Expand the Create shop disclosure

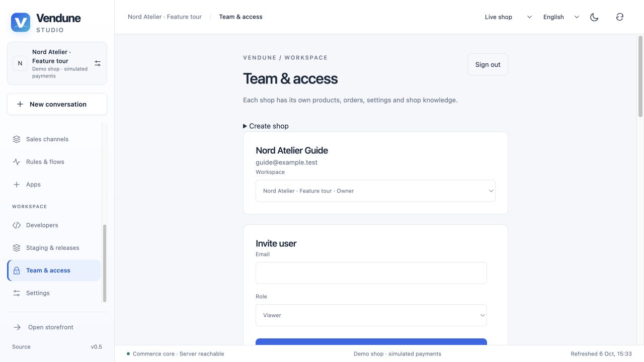(266, 126)
